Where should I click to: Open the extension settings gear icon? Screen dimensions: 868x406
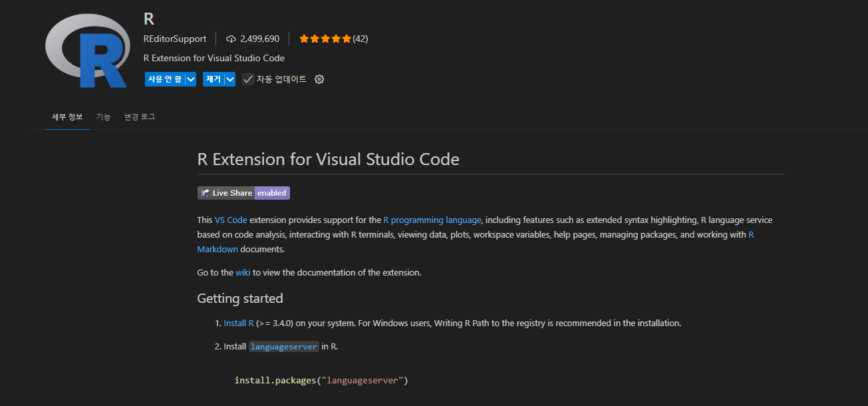(319, 79)
